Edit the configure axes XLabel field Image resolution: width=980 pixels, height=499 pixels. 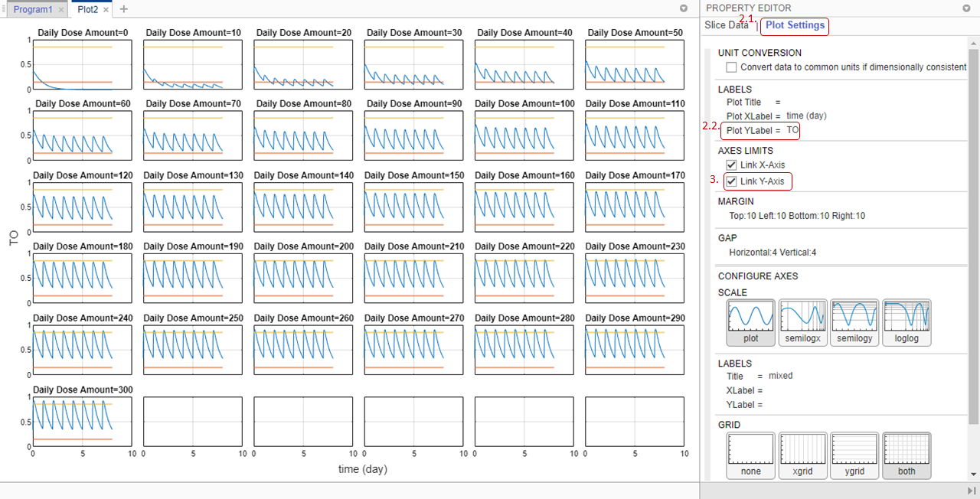[x=744, y=390]
